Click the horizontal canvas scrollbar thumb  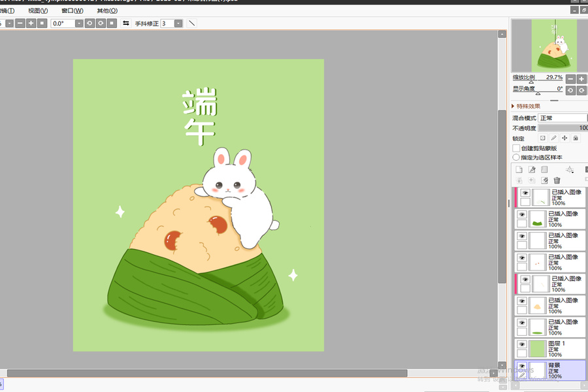pyautogui.click(x=207, y=373)
